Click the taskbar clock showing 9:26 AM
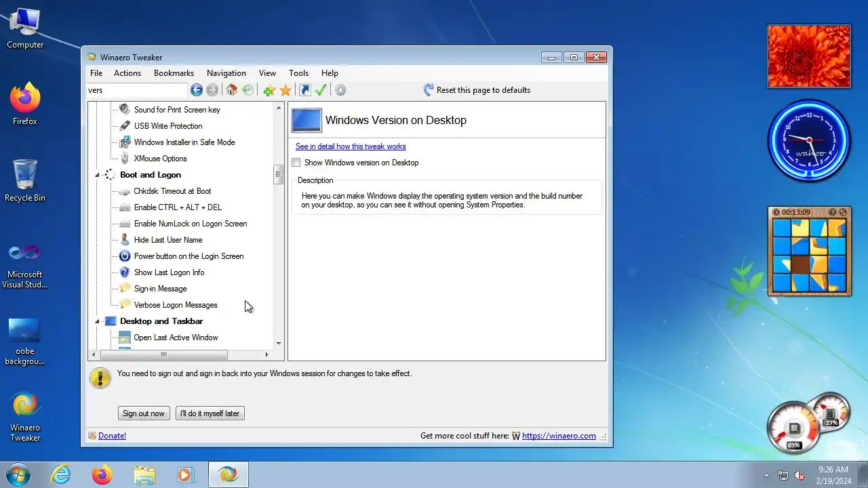Viewport: 868px width, 488px height. point(833,474)
